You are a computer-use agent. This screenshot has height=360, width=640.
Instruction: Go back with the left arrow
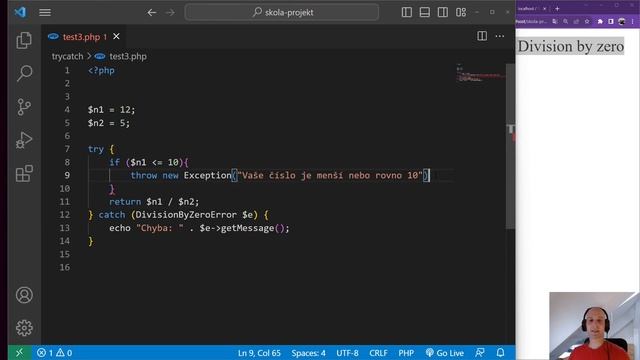click(x=151, y=13)
